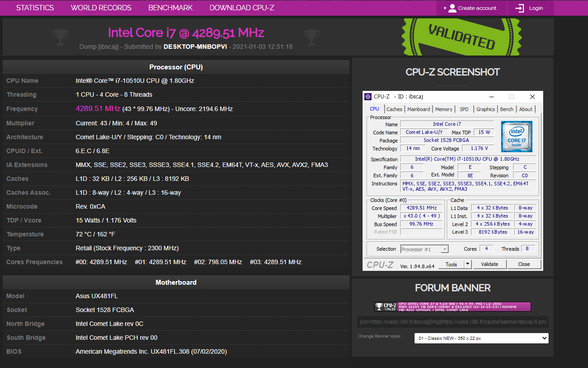Select the Caches tab in CPU-Z screenshot
The width and height of the screenshot is (588, 368).
394,109
